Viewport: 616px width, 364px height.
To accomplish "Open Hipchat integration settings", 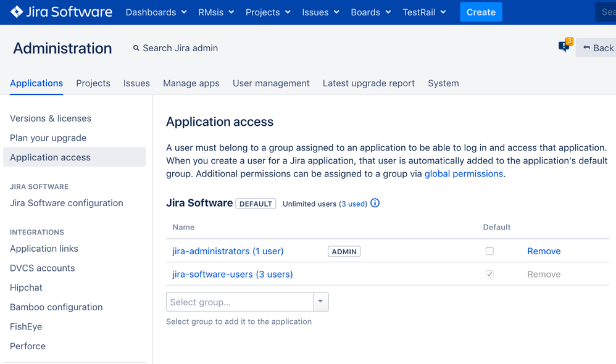I will [26, 287].
